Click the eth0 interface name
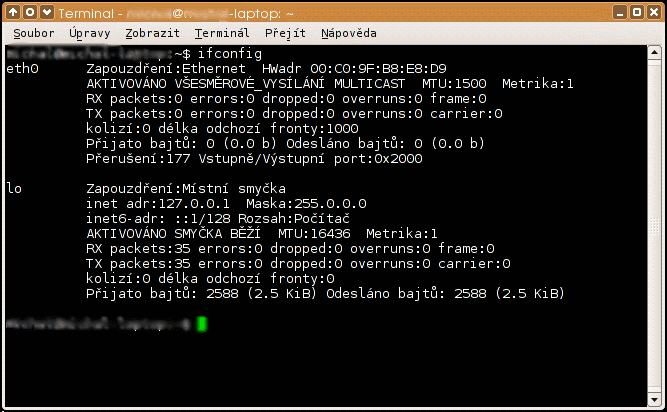The width and height of the screenshot is (667, 412). (22, 69)
